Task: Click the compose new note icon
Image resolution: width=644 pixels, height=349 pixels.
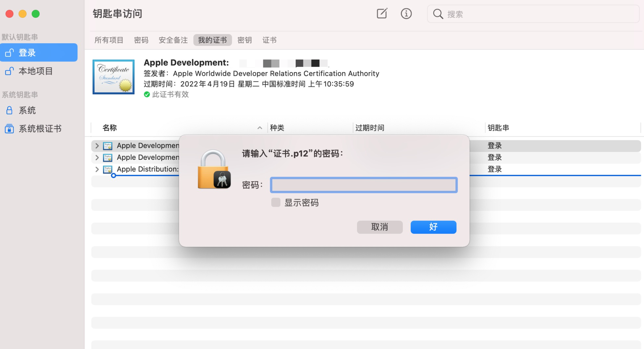Action: 382,13
